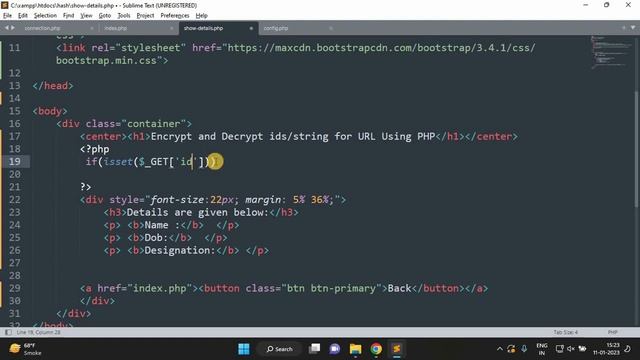The image size is (640, 360).
Task: Open Task View from the taskbar
Action: (x=314, y=349)
